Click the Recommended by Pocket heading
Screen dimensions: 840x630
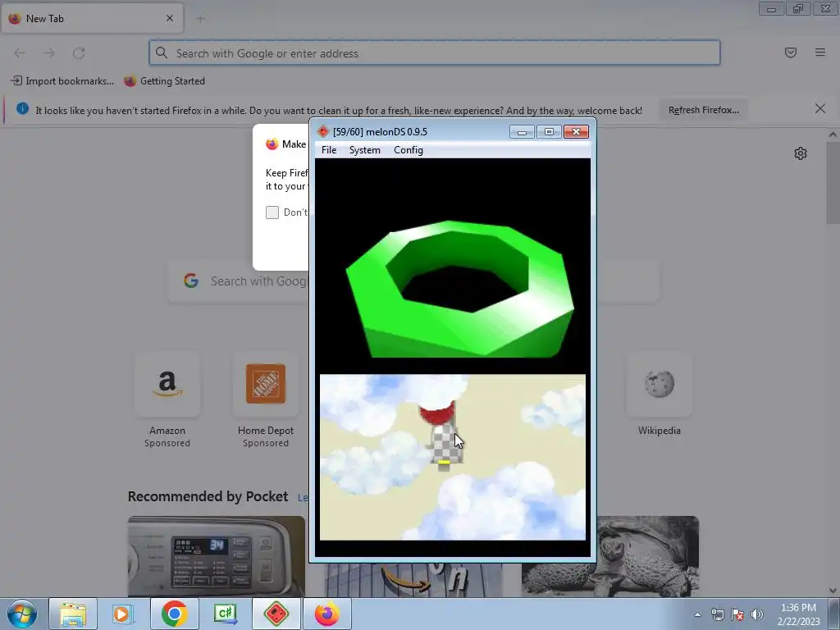[x=208, y=496]
